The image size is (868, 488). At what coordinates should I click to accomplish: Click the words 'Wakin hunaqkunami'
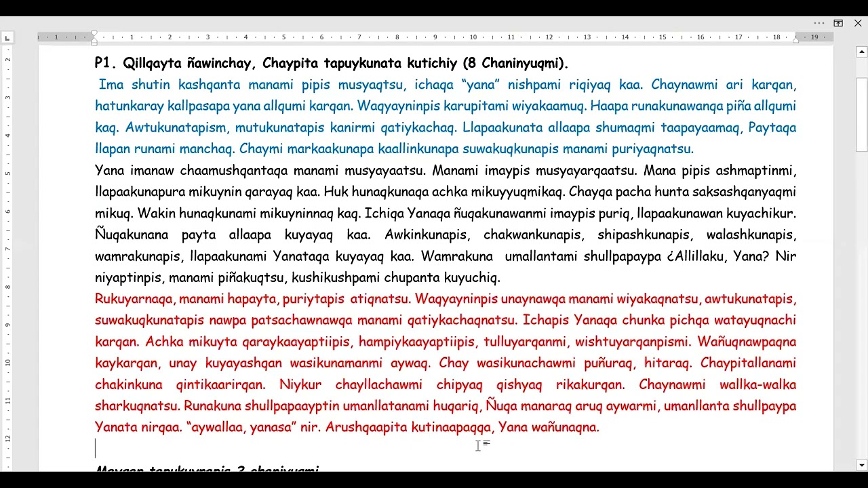(197, 213)
